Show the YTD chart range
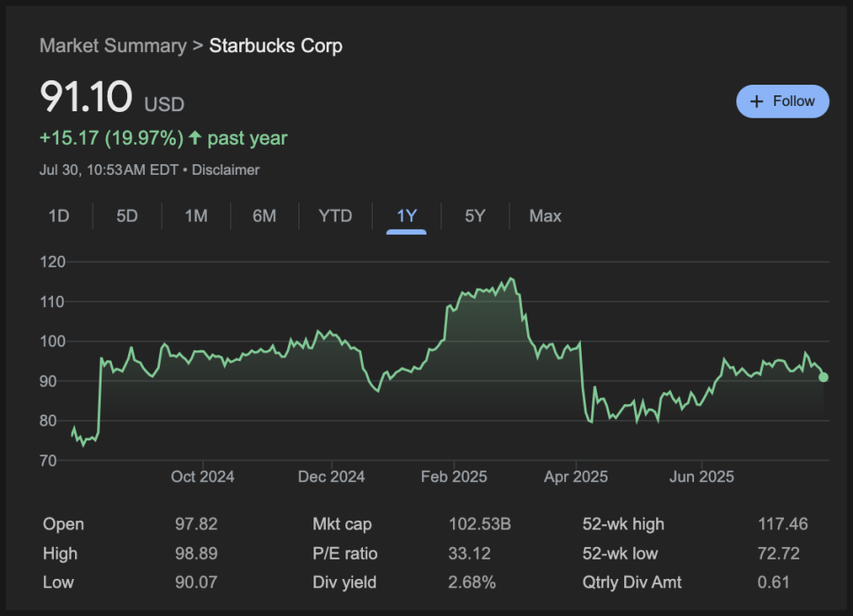The image size is (853, 616). (x=336, y=216)
